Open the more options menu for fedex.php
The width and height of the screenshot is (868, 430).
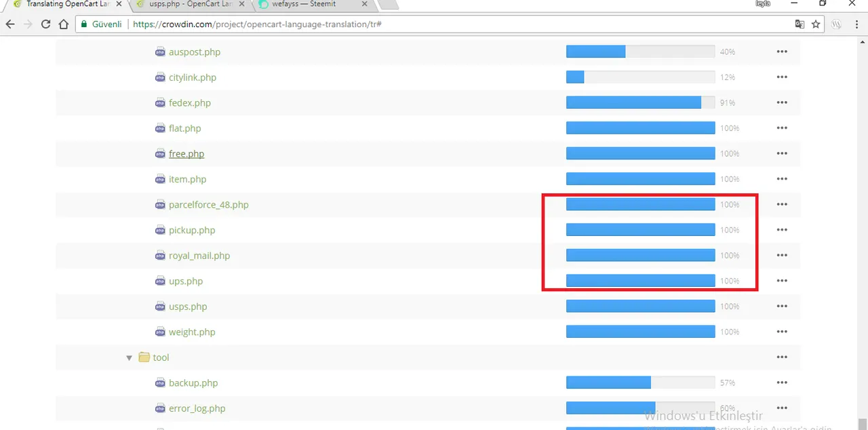tap(782, 102)
